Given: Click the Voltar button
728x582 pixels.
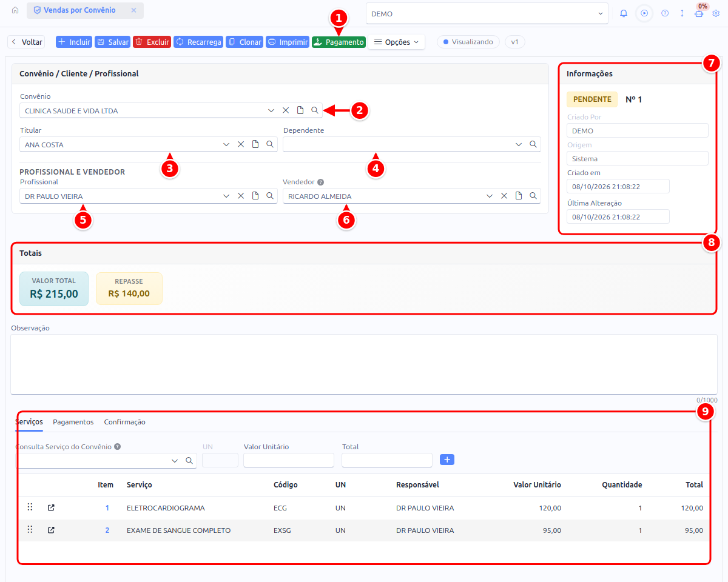Looking at the screenshot, I should click(26, 42).
